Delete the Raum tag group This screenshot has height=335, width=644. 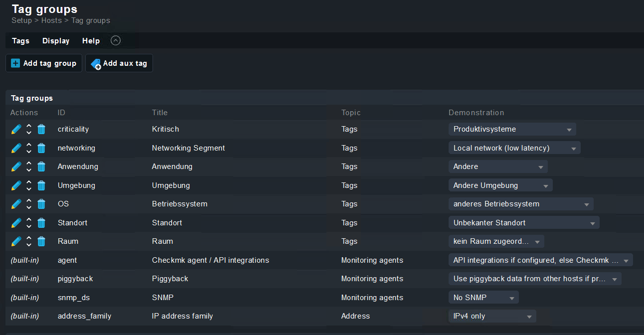point(41,241)
